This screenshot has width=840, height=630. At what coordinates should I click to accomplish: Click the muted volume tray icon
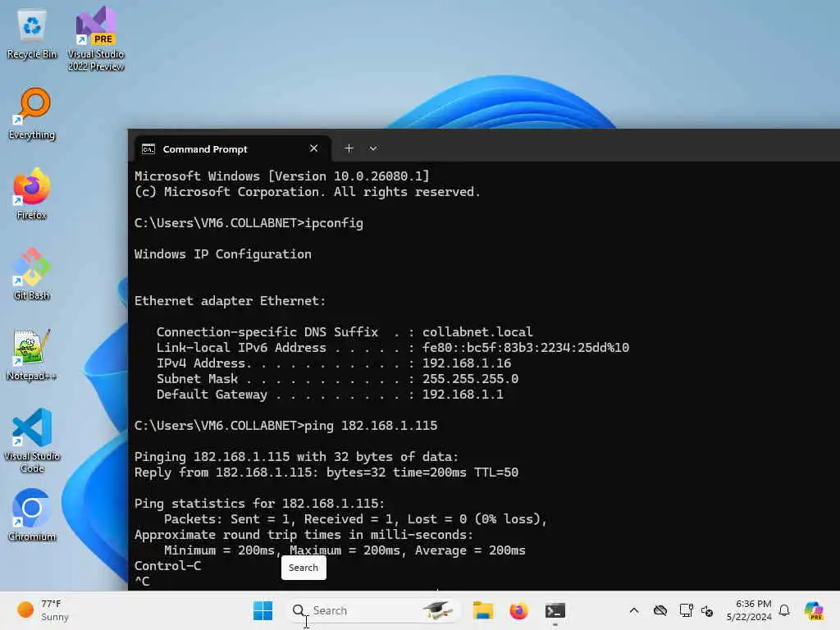[x=707, y=610]
